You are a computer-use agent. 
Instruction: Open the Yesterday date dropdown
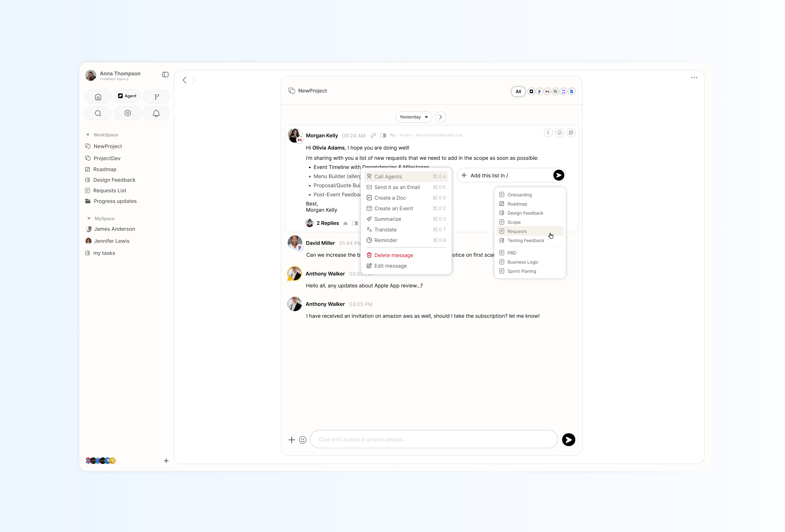pos(414,117)
